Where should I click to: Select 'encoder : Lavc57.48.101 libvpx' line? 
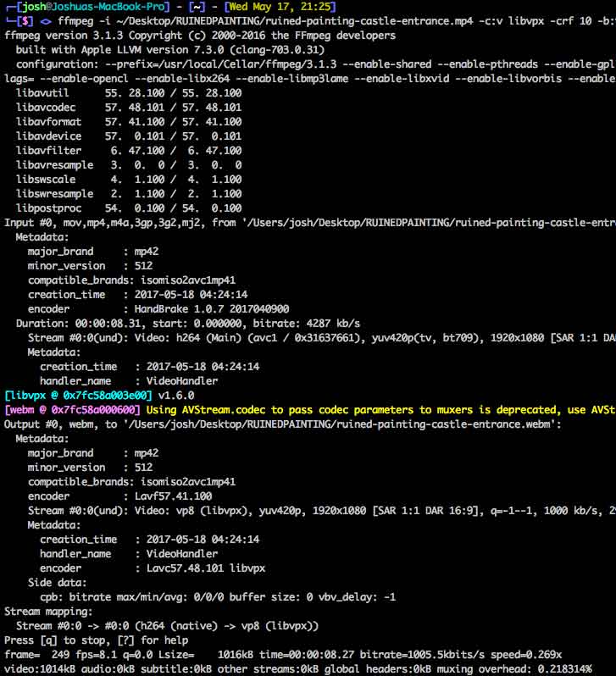[153, 568]
